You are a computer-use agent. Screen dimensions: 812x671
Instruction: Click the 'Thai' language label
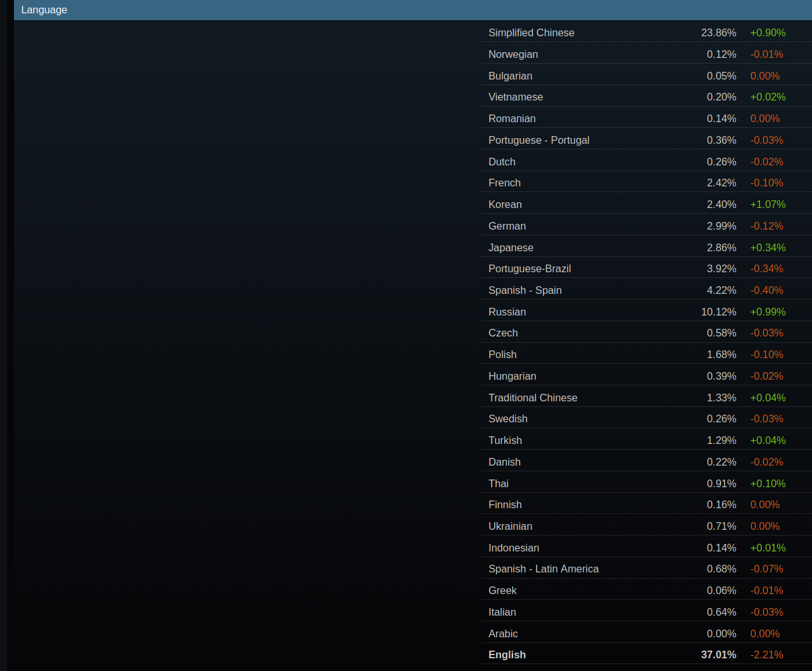(499, 483)
